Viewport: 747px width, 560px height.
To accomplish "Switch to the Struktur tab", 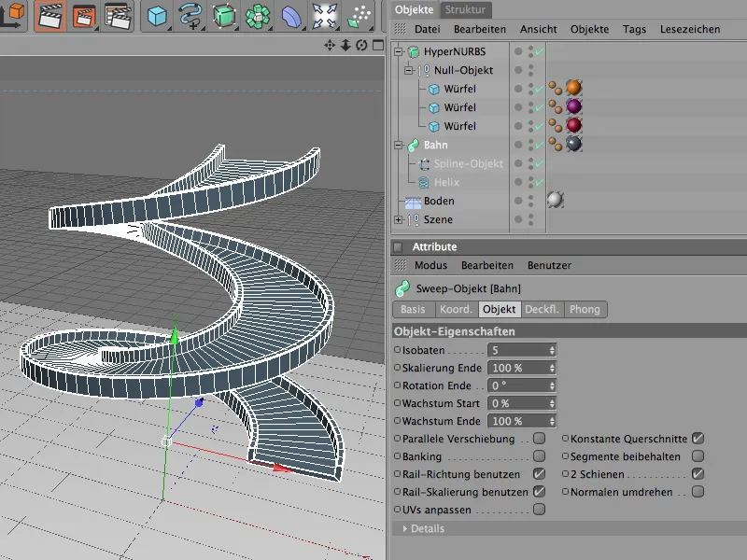I will click(465, 9).
